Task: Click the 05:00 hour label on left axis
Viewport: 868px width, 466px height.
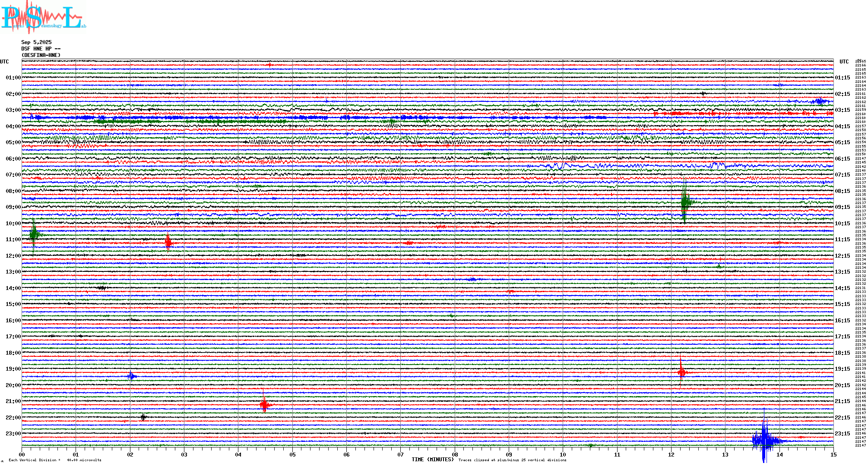Action: [13, 142]
